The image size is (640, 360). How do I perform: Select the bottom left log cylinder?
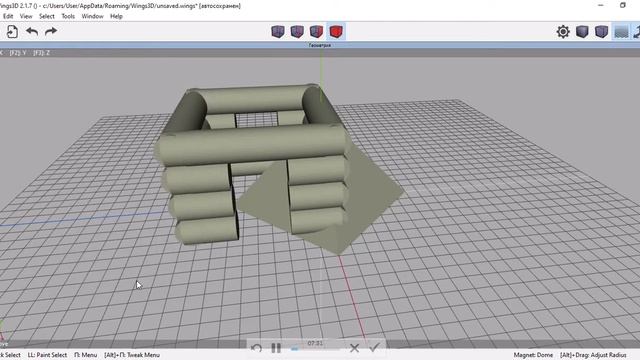[x=207, y=231]
